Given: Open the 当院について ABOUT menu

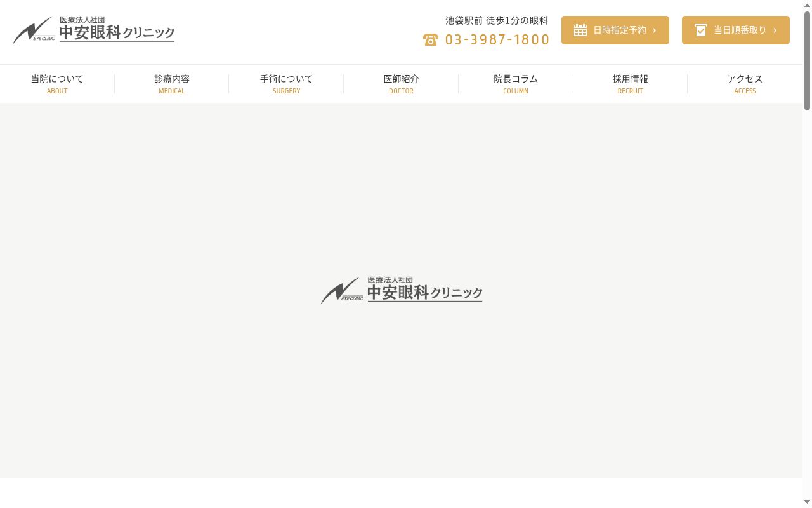Looking at the screenshot, I should point(57,84).
